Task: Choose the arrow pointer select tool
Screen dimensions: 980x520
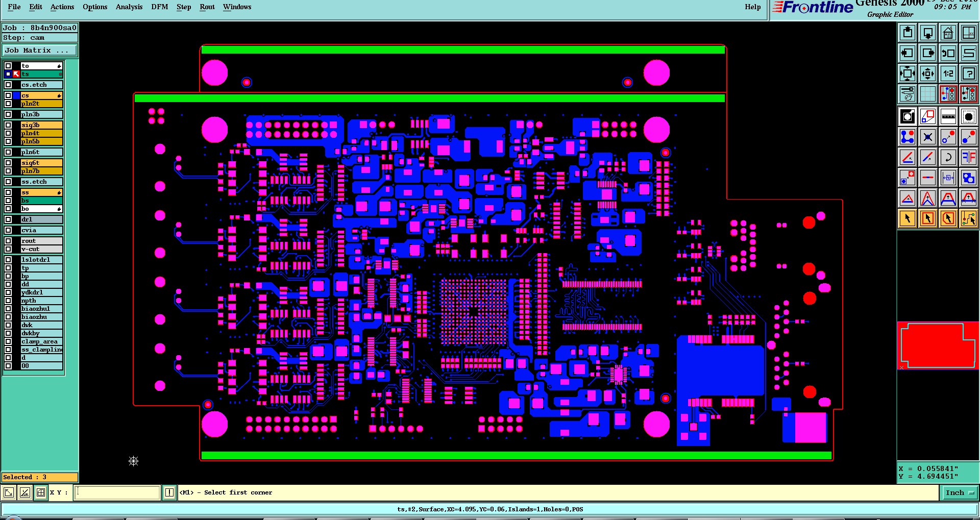Action: click(x=908, y=218)
